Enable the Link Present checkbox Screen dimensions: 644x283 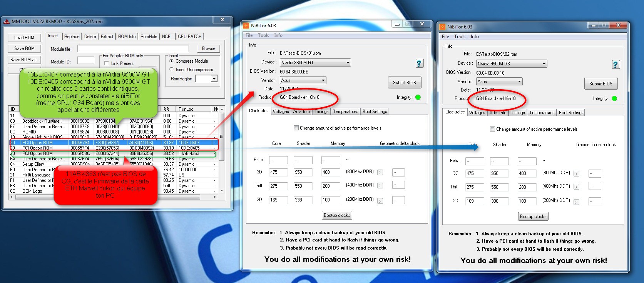(x=107, y=63)
